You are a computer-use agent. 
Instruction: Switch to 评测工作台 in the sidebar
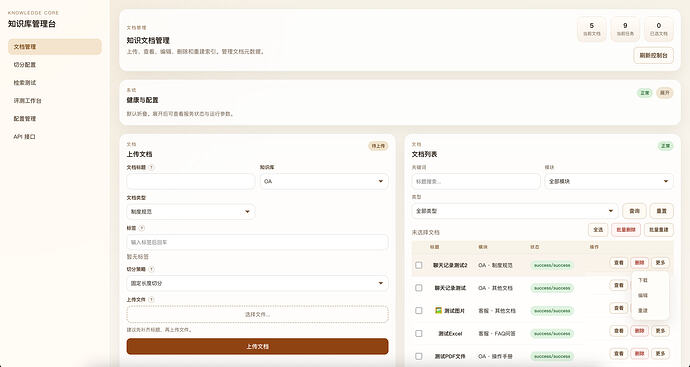55,101
